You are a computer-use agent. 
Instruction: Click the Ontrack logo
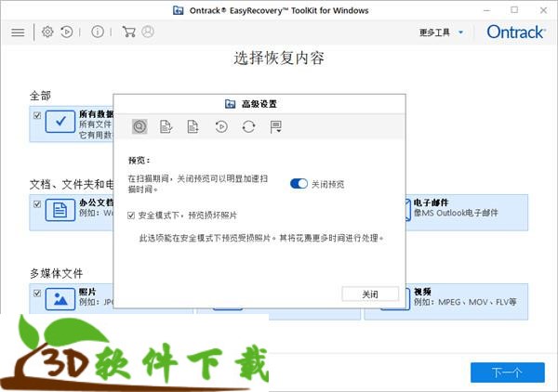pyautogui.click(x=515, y=32)
